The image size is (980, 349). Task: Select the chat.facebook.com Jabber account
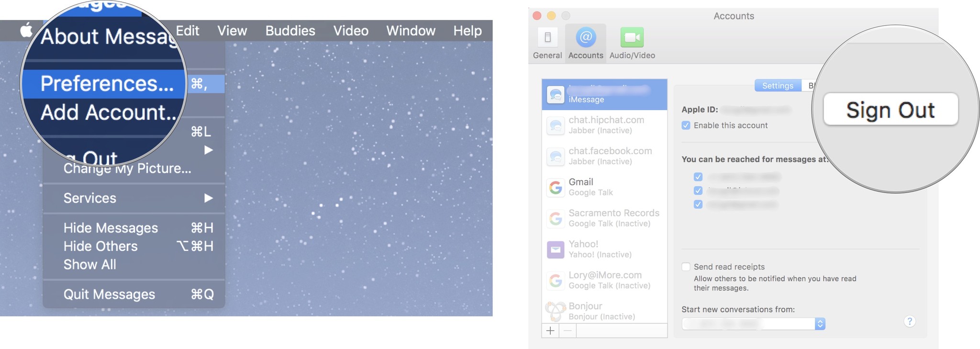604,156
